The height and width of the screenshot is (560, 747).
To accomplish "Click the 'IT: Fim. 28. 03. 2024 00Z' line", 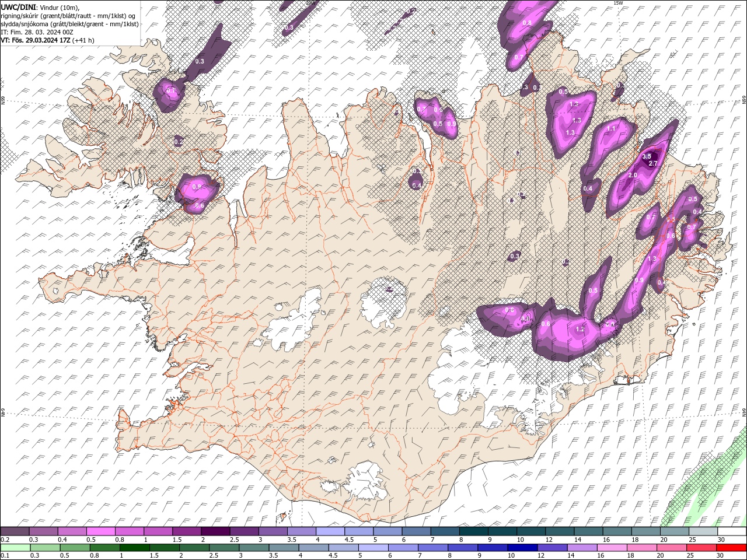I will click(36, 32).
